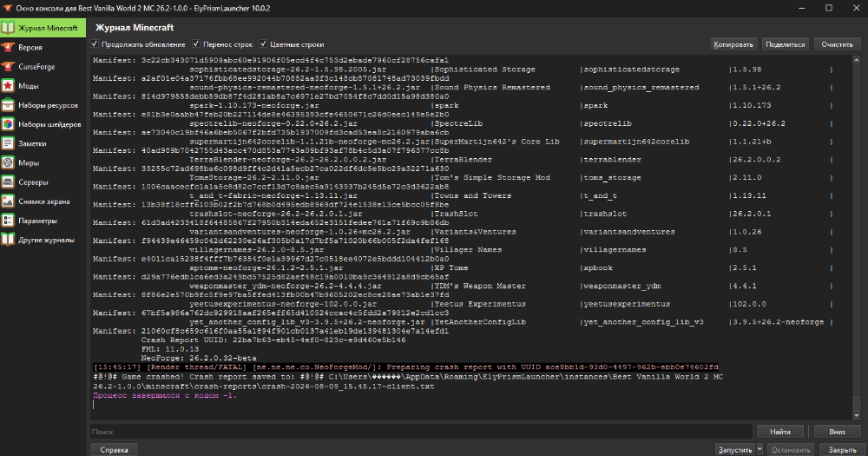This screenshot has height=456, width=868.
Task: Open the Справка help button
Action: pos(114,449)
